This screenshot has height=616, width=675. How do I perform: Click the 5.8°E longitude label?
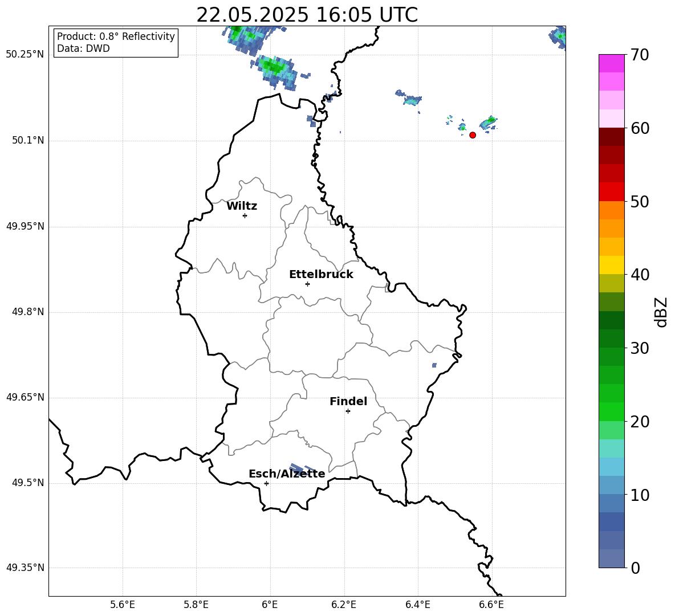196,605
